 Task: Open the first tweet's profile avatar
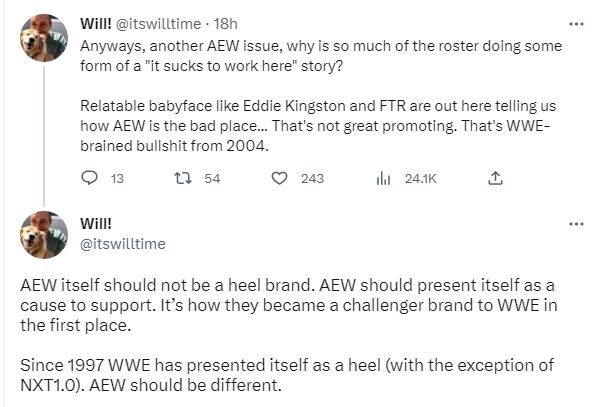[44, 38]
